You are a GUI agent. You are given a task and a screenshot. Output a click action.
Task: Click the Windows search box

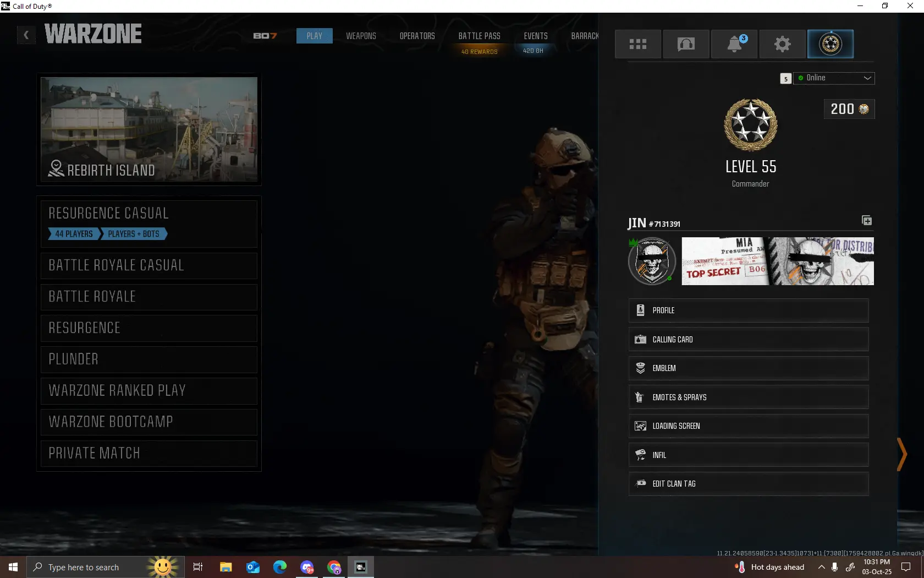[82, 567]
